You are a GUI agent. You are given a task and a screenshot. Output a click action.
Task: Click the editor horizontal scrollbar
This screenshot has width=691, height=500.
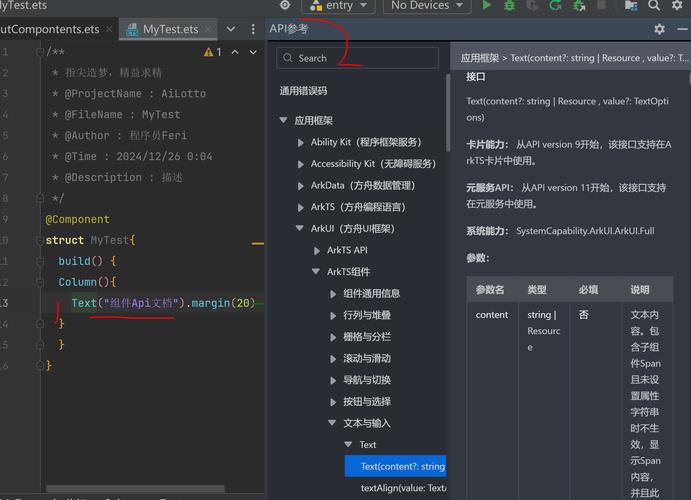click(135, 489)
